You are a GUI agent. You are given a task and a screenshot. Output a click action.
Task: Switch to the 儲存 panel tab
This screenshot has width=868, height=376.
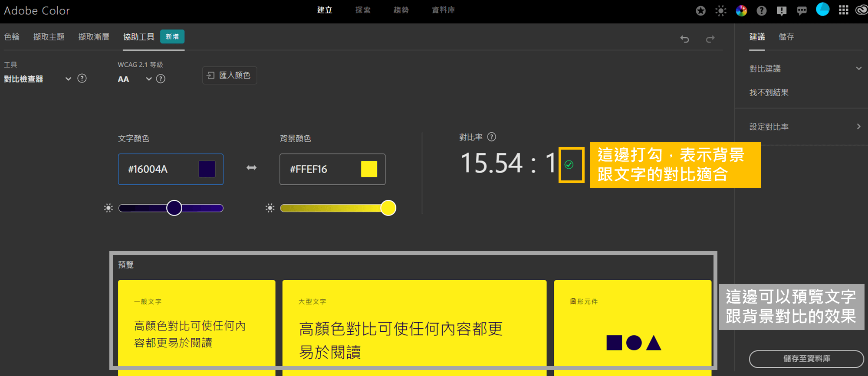pyautogui.click(x=786, y=37)
